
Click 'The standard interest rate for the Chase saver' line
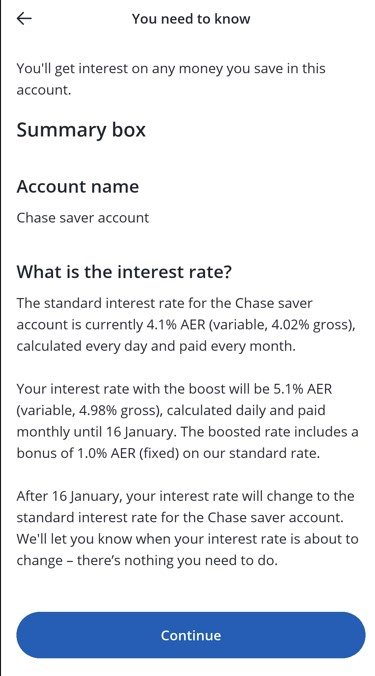point(165,303)
